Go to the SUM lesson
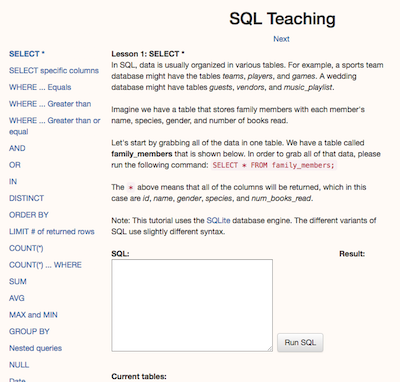Screen dimensions: 400x382 [18, 282]
